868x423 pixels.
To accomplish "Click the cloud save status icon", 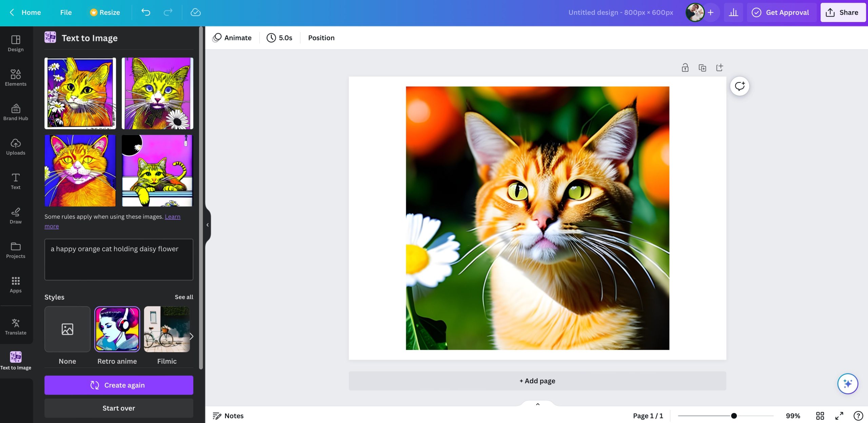I will (196, 13).
